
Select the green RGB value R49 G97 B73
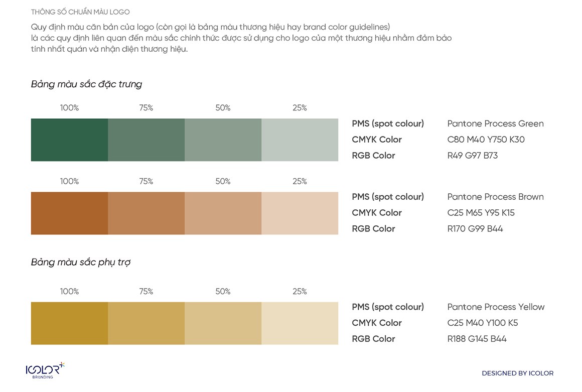point(472,156)
